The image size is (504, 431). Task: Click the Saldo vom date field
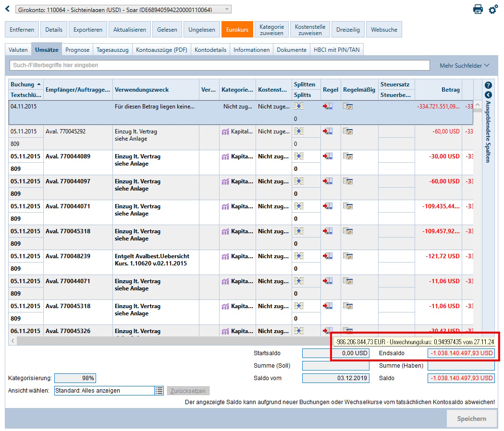tap(335, 378)
